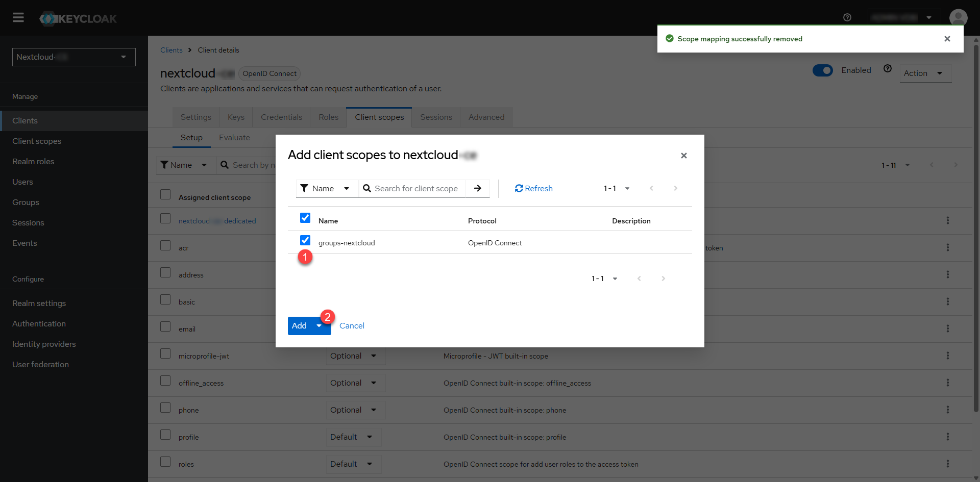Image resolution: width=980 pixels, height=482 pixels.
Task: Expand the Add button caret options
Action: [320, 326]
